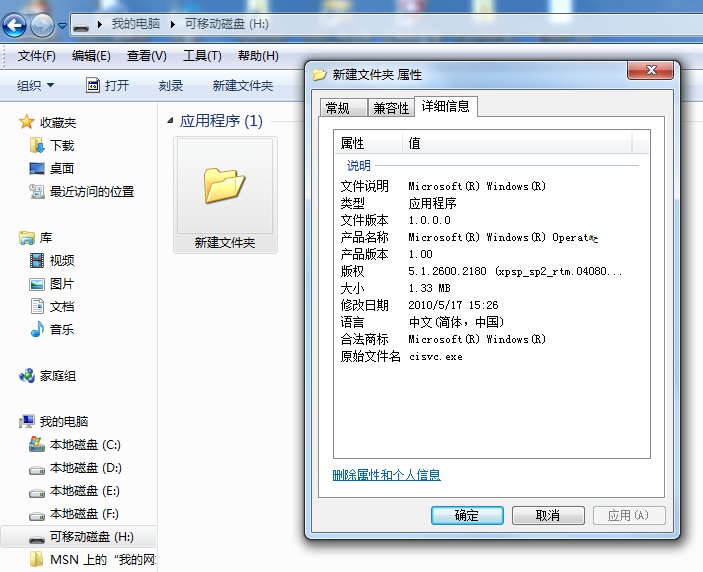Open the 组织 dropdown
This screenshot has width=703, height=572.
[x=35, y=85]
